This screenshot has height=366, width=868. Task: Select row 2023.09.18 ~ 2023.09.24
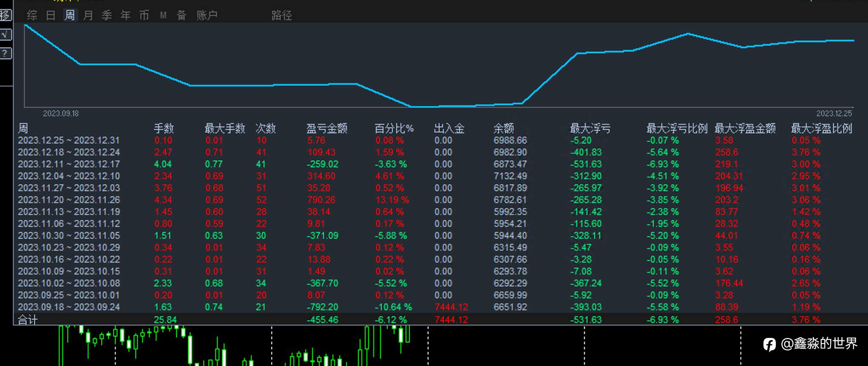click(x=440, y=307)
